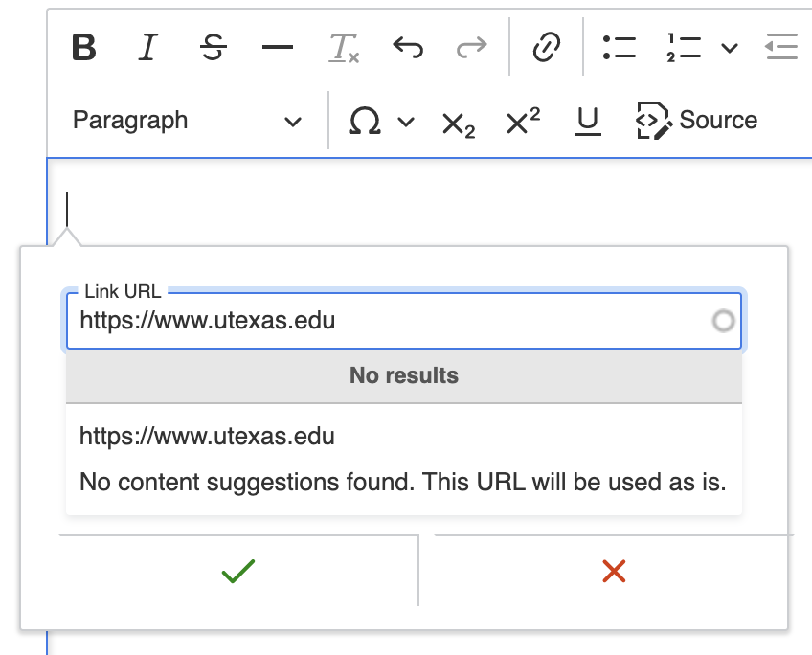Apply strikethrough formatting
Screen dimensions: 812x655
click(213, 47)
